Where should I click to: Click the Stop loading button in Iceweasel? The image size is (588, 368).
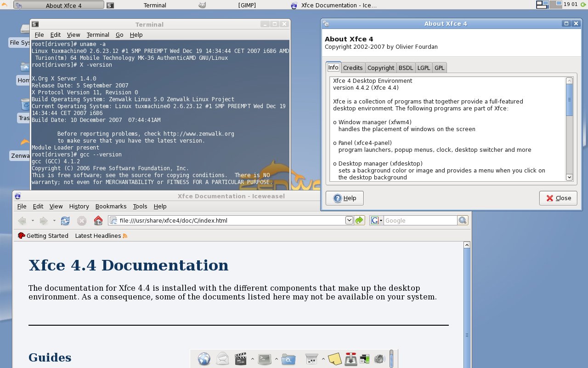click(82, 221)
